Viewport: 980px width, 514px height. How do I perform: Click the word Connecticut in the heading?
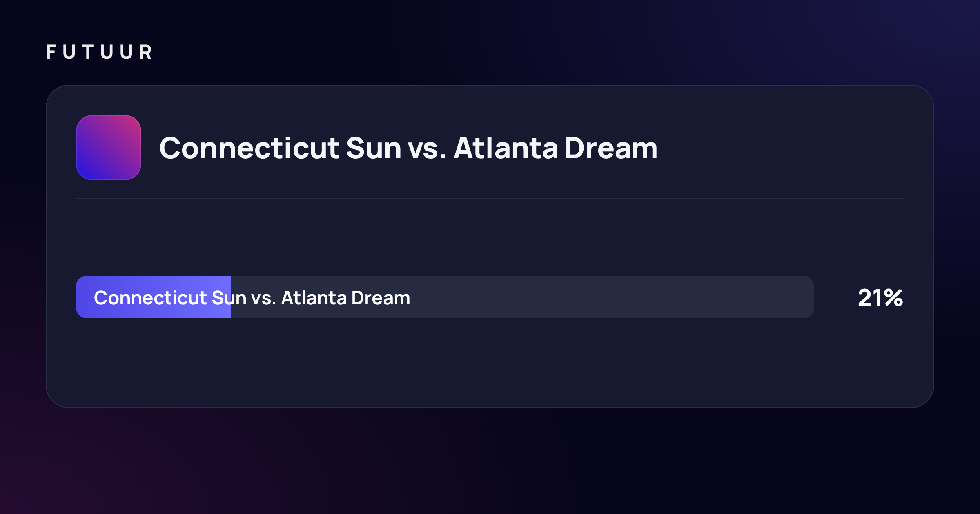pos(249,148)
